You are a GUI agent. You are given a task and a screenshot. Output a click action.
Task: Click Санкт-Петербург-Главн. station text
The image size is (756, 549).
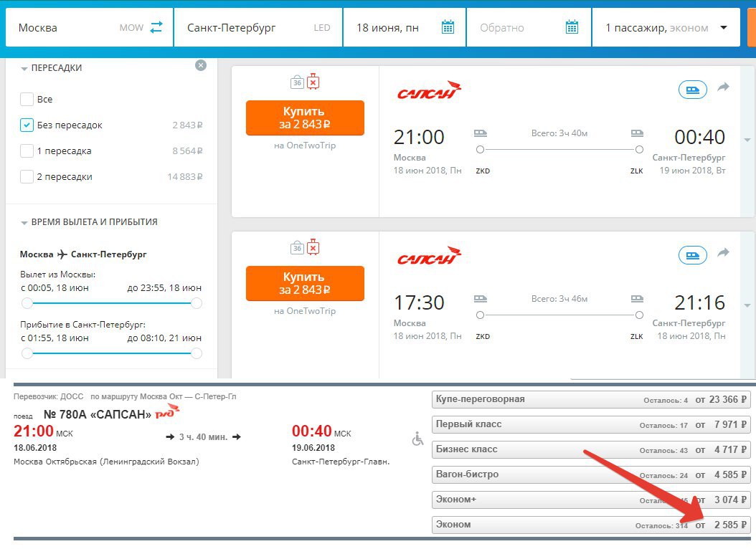pos(341,462)
